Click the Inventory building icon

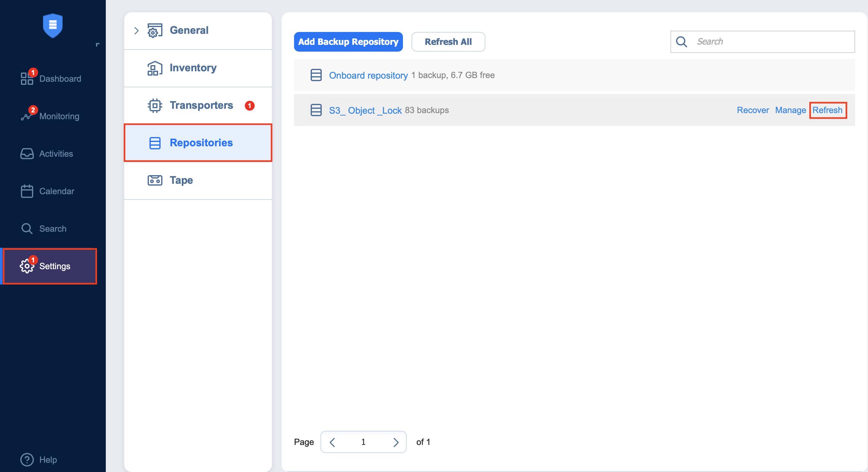click(x=155, y=68)
